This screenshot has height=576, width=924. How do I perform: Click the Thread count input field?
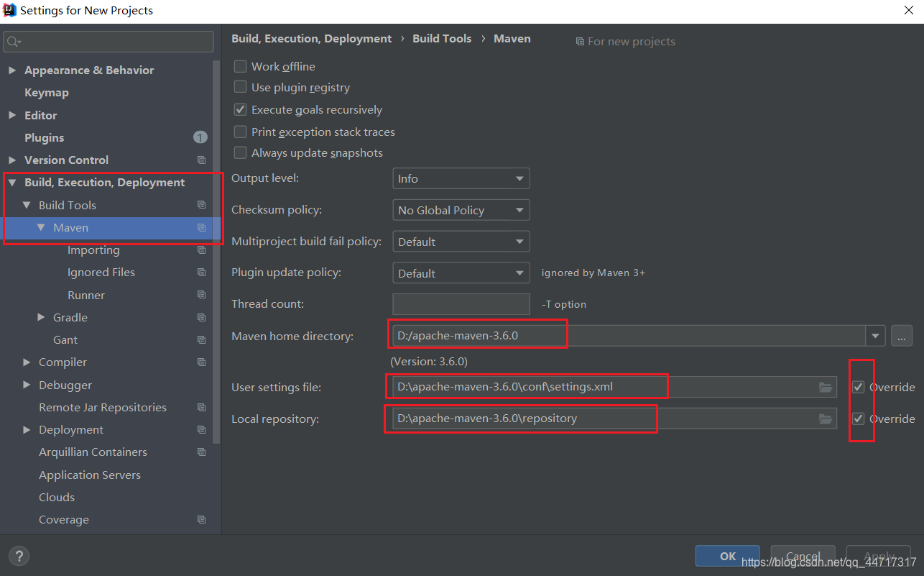461,304
